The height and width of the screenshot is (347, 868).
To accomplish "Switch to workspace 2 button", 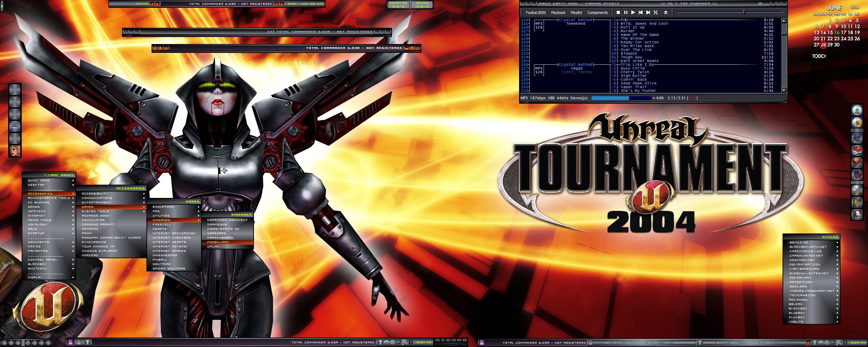I will click(35, 343).
